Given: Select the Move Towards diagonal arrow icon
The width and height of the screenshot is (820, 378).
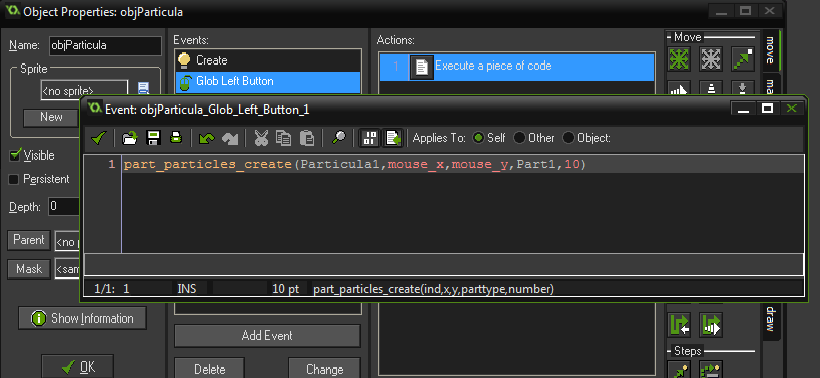Looking at the screenshot, I should point(742,59).
